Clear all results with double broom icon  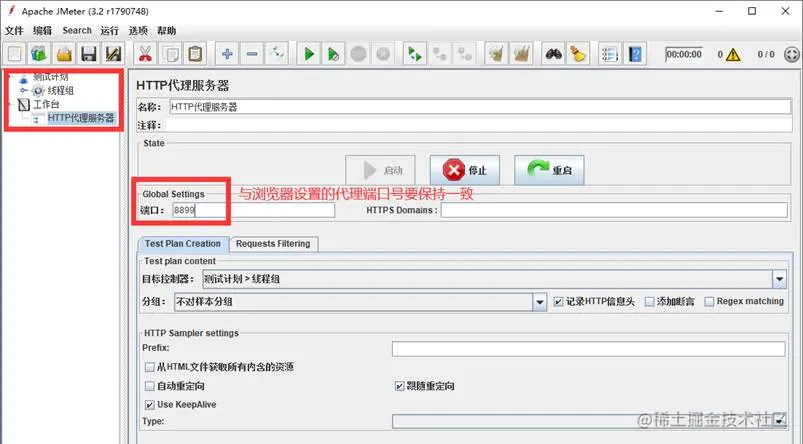tap(521, 54)
